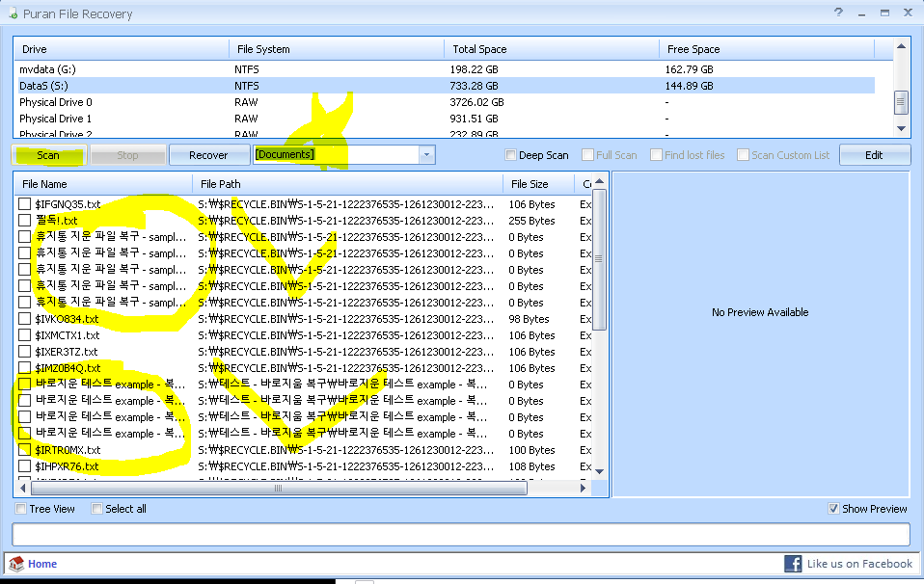Open the [Documents] file type dropdown

point(426,155)
